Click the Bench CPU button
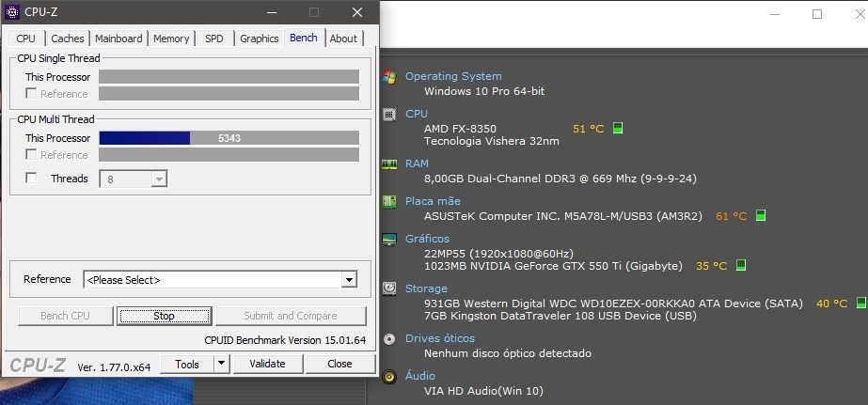Screen dimensions: 868x405 tap(65, 316)
